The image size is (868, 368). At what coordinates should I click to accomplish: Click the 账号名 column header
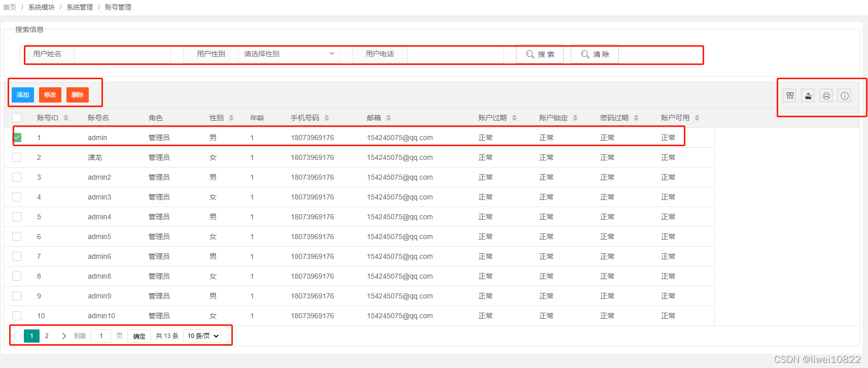[x=98, y=118]
